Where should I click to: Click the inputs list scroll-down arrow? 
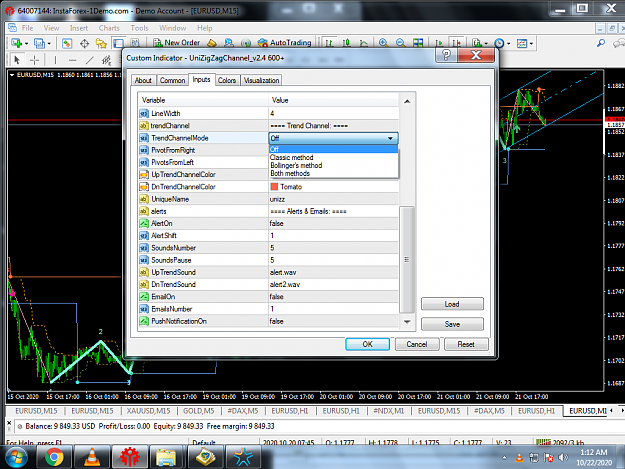click(x=407, y=322)
